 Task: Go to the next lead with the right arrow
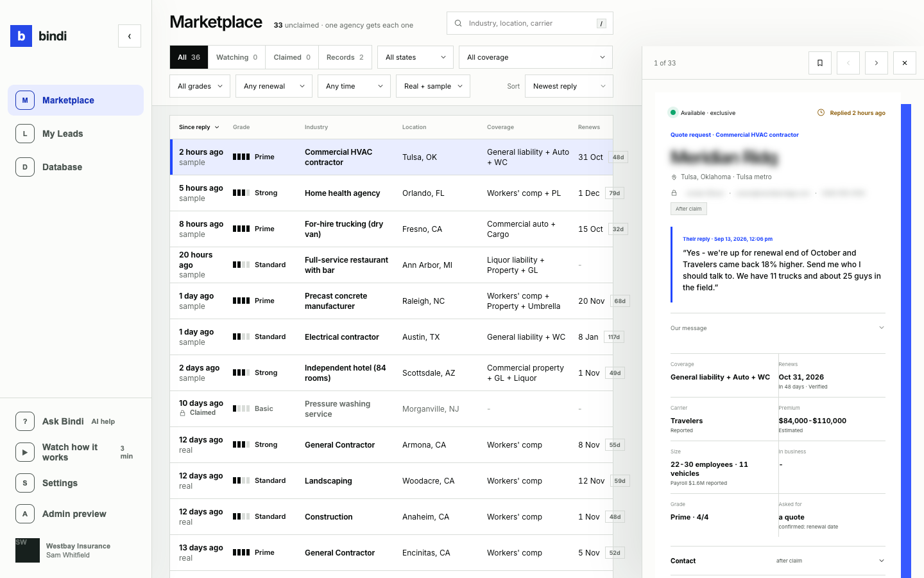point(877,63)
